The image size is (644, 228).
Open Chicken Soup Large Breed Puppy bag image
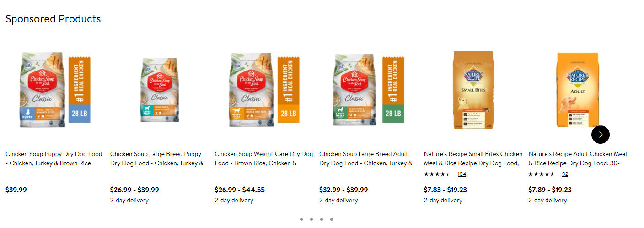[159, 90]
